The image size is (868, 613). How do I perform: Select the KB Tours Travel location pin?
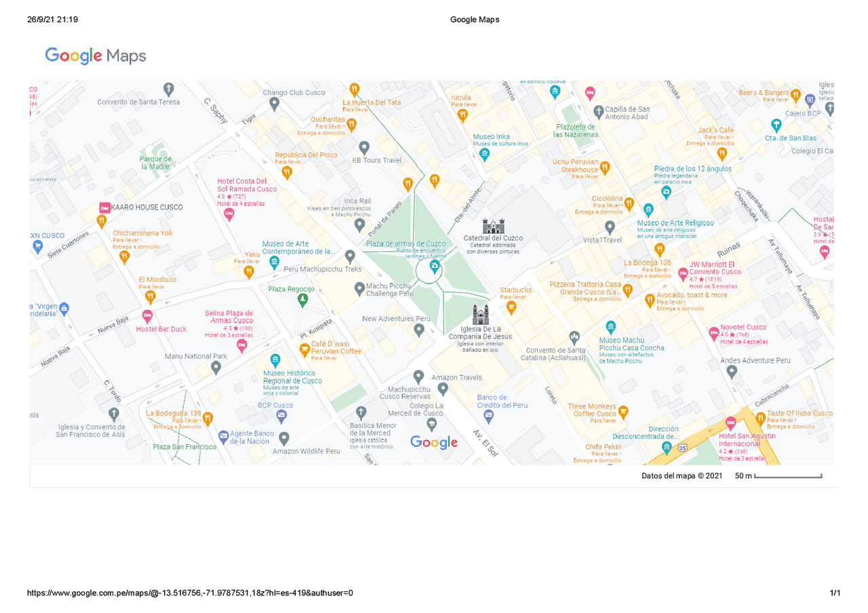(x=364, y=147)
